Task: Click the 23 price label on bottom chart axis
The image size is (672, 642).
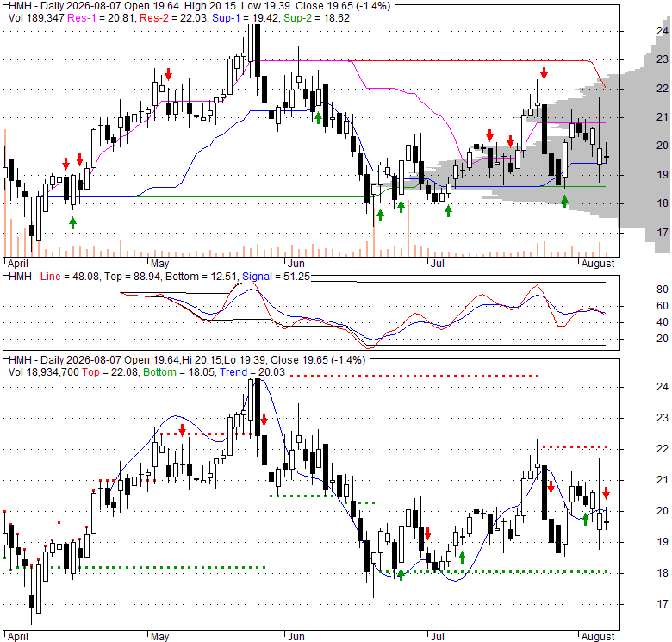Action: (x=663, y=418)
